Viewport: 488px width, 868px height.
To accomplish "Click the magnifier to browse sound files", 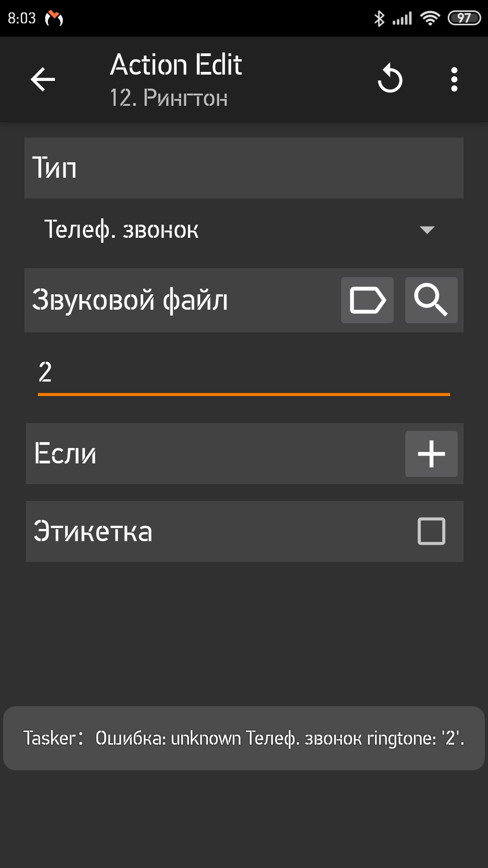I will 431,300.
